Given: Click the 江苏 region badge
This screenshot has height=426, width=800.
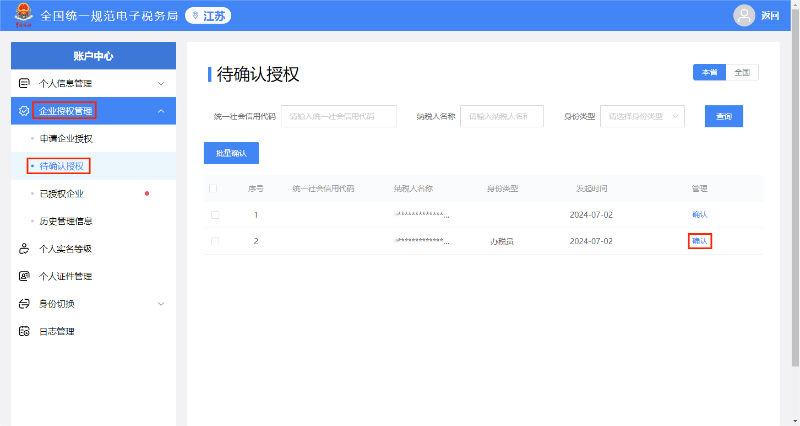Looking at the screenshot, I should [x=208, y=16].
